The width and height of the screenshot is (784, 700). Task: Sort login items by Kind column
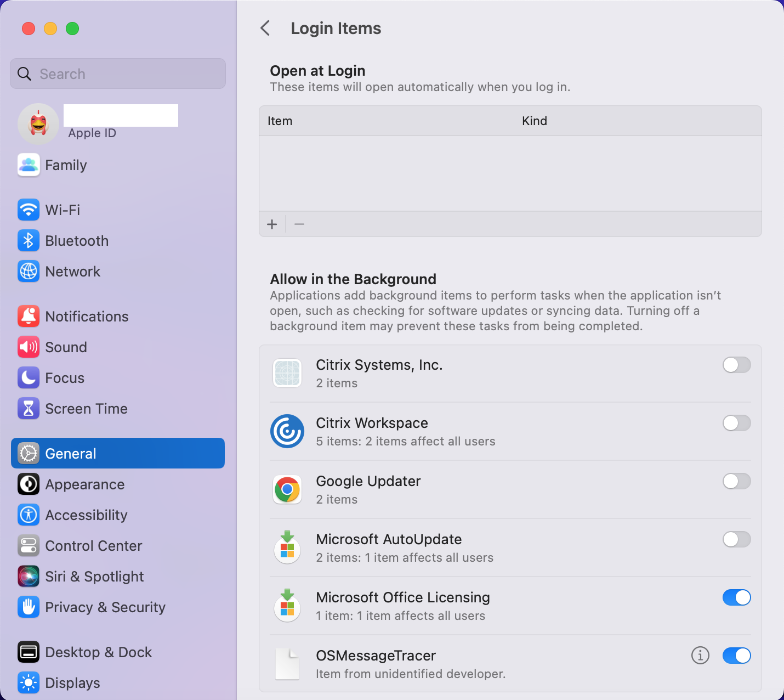535,121
